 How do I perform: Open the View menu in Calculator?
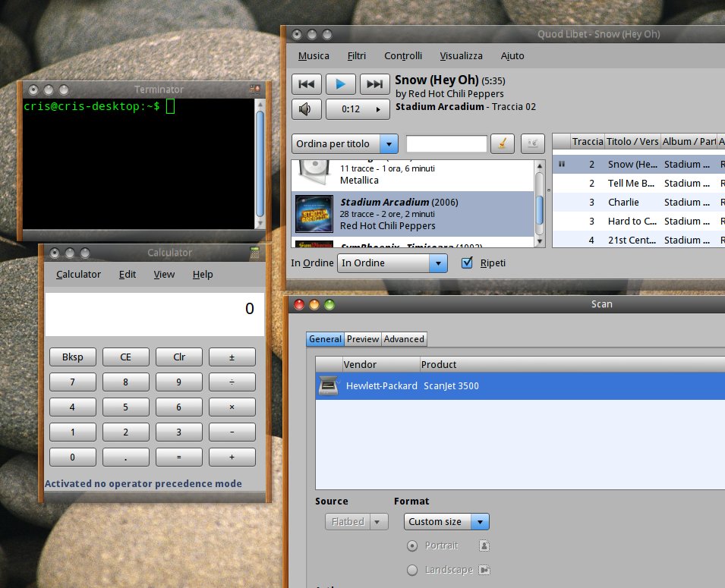[x=164, y=275]
